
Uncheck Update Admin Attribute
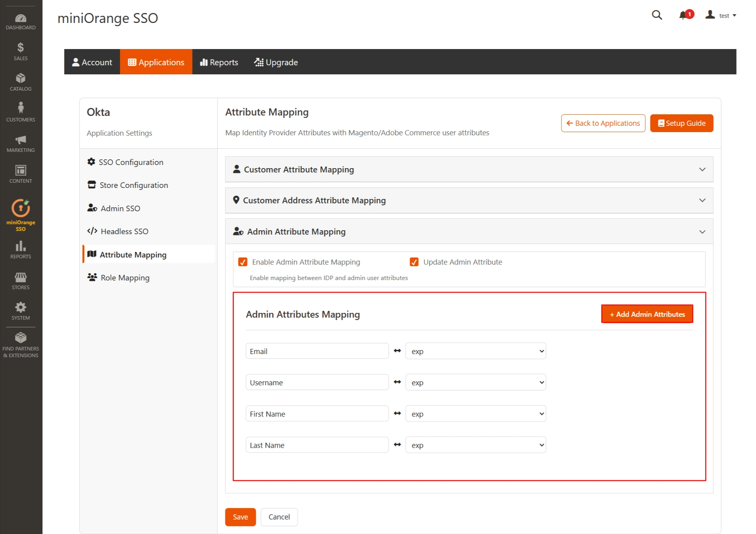coord(414,262)
